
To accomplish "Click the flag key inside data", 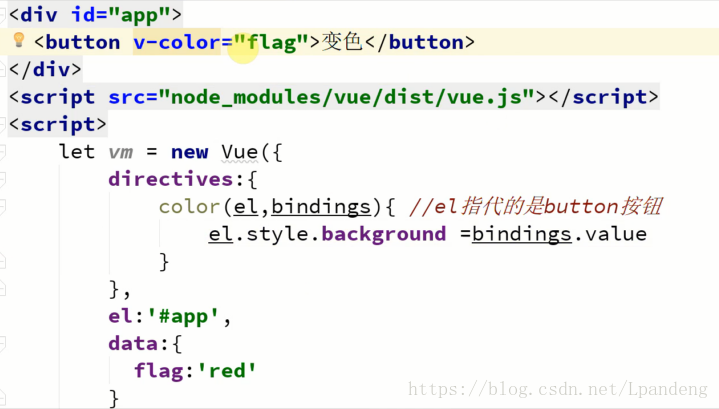I will pyautogui.click(x=159, y=371).
